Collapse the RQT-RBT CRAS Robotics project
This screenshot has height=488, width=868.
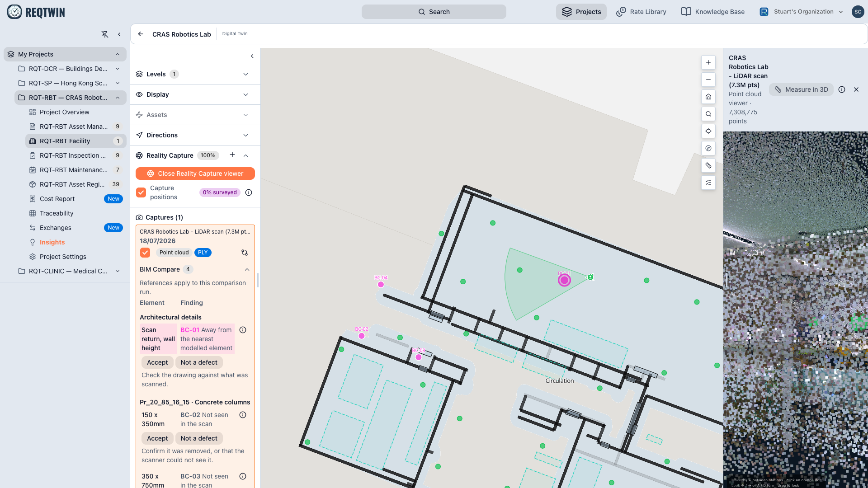tap(118, 98)
